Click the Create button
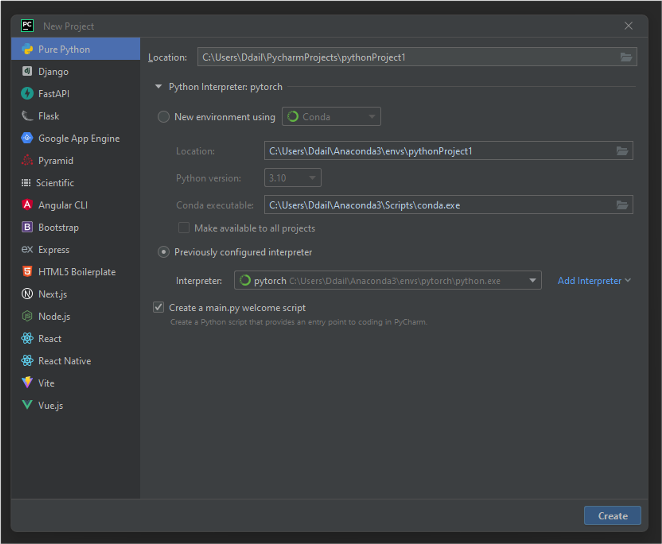 click(x=612, y=515)
